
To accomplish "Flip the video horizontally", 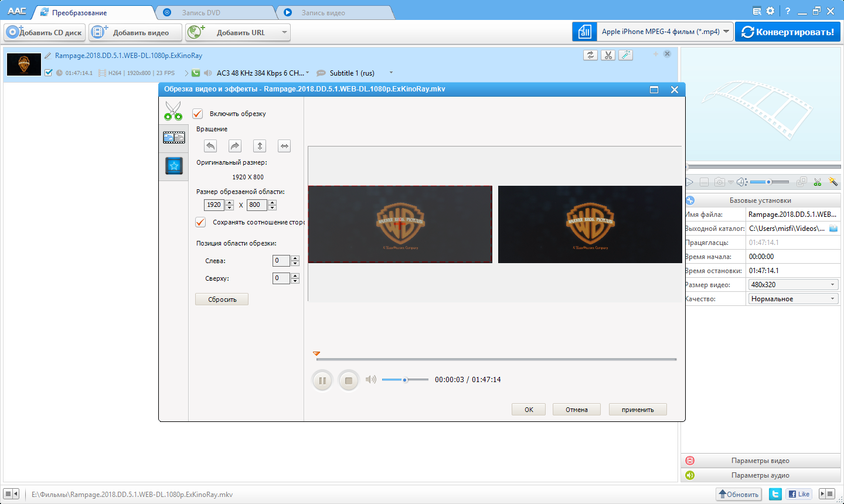I will point(284,145).
